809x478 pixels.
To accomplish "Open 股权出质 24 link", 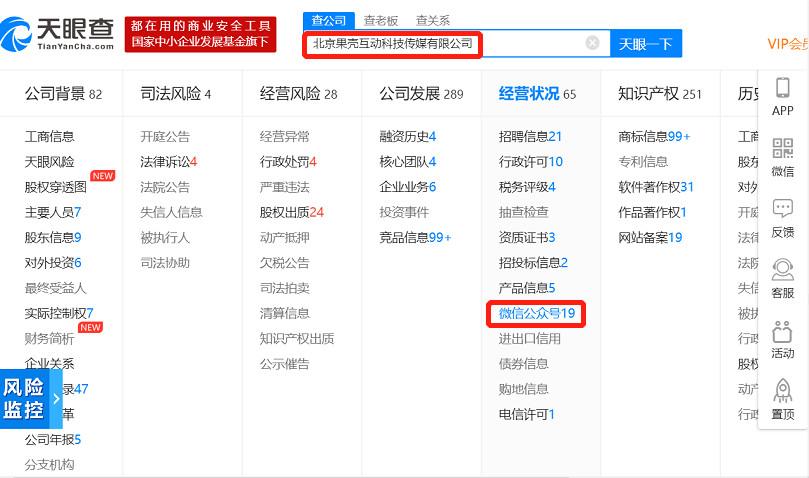I will [x=292, y=212].
